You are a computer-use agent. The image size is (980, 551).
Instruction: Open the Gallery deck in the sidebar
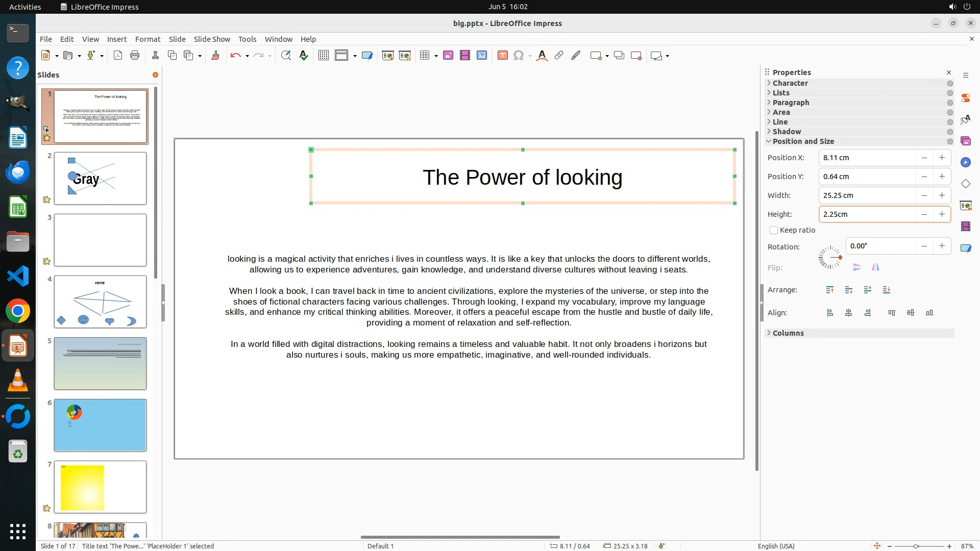pyautogui.click(x=965, y=141)
